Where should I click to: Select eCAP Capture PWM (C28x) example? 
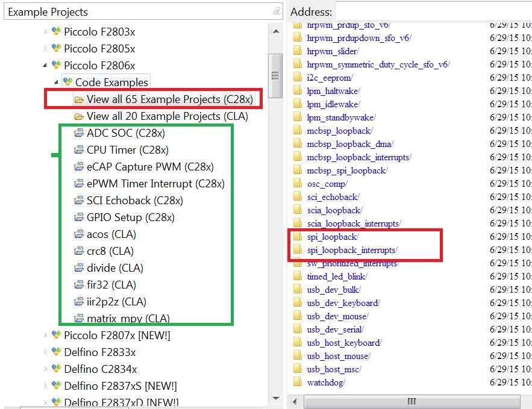pyautogui.click(x=150, y=167)
